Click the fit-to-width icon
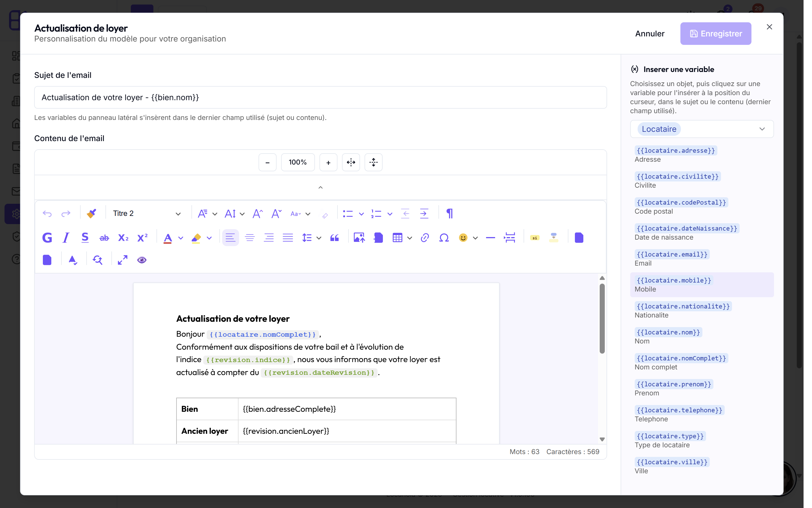Image resolution: width=812 pixels, height=508 pixels. click(x=351, y=163)
